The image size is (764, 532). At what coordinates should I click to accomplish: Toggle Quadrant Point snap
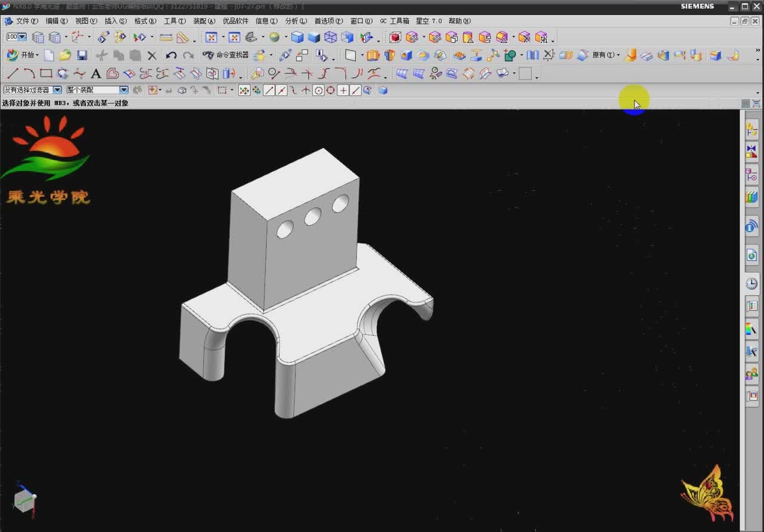pyautogui.click(x=331, y=91)
